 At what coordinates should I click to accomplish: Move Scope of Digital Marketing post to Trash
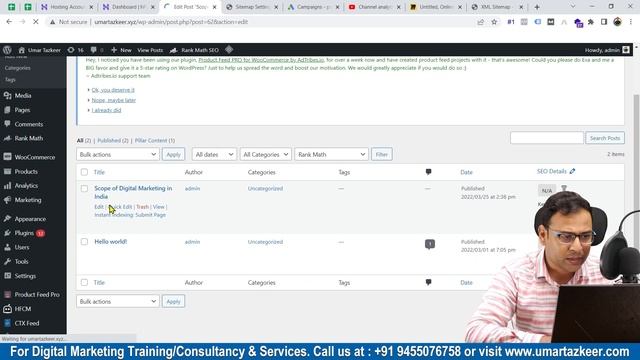tap(142, 207)
